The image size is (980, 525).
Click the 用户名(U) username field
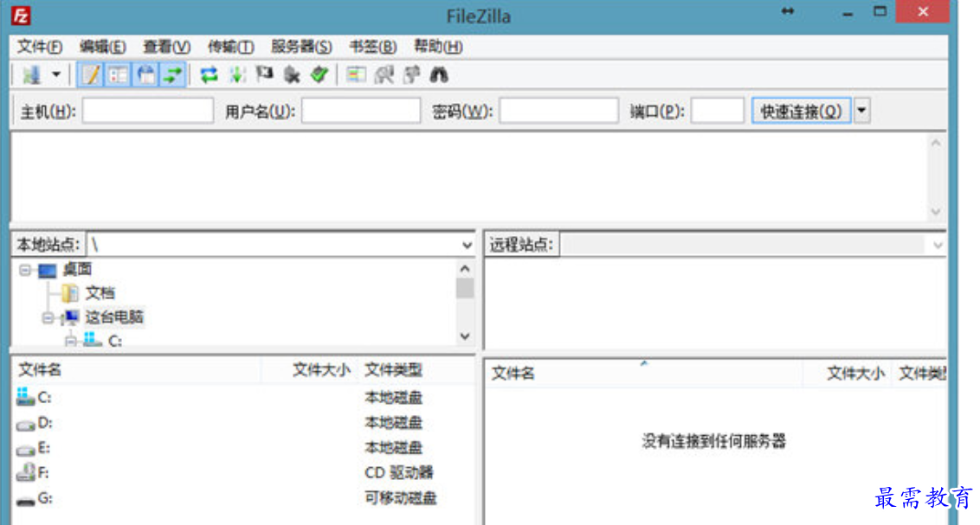(361, 111)
